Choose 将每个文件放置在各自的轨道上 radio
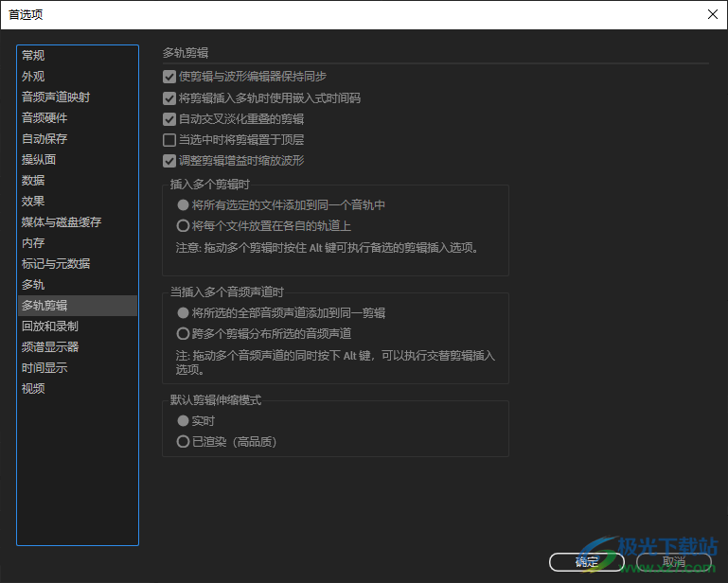Image resolution: width=728 pixels, height=583 pixels. tap(183, 225)
